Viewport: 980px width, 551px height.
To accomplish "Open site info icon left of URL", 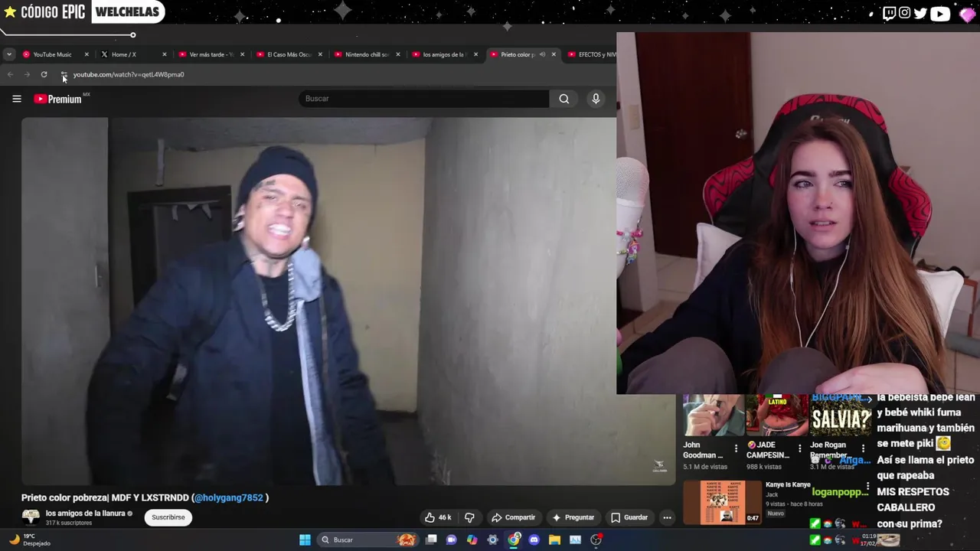I will point(64,74).
